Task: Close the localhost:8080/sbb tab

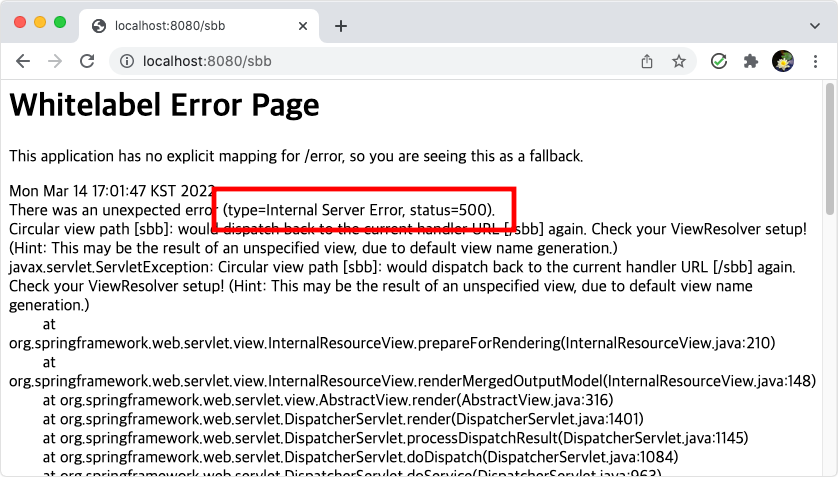Action: coord(302,26)
